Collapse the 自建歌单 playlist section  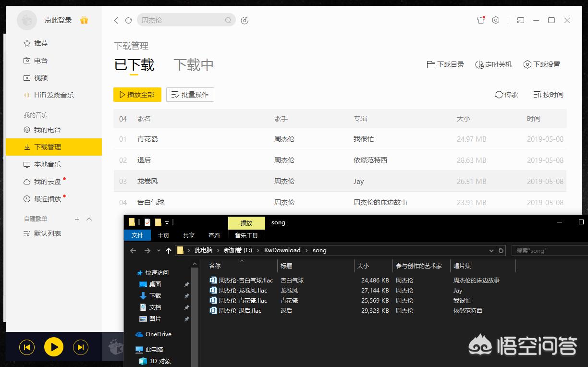point(89,219)
